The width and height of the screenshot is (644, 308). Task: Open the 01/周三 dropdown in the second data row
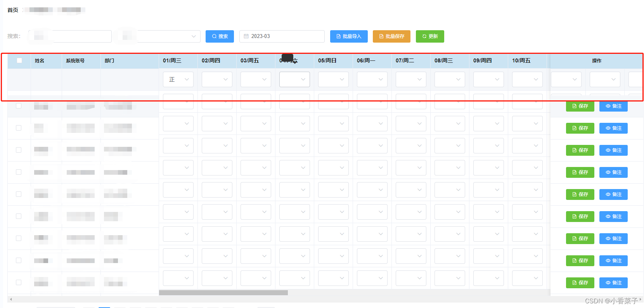[x=178, y=124]
